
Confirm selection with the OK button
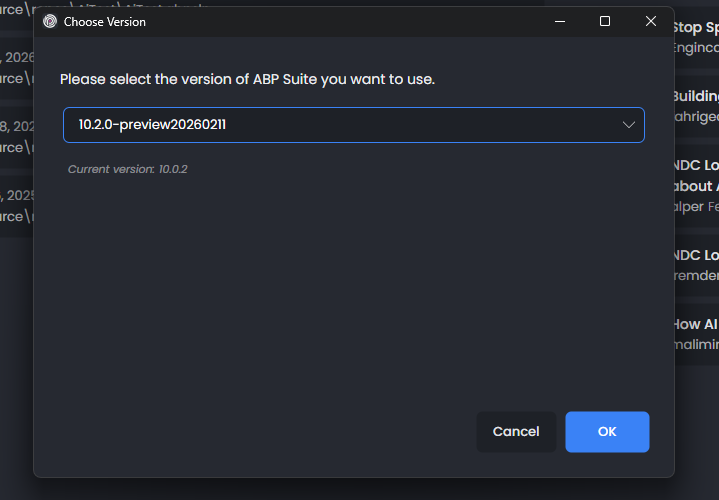(x=607, y=431)
